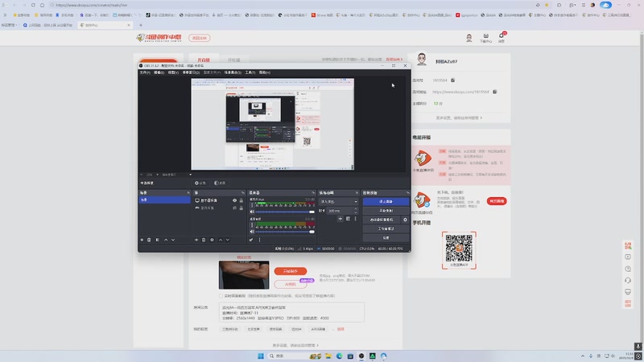Click the Windows Start button
Screen dimensions: 644x362
coord(261,356)
